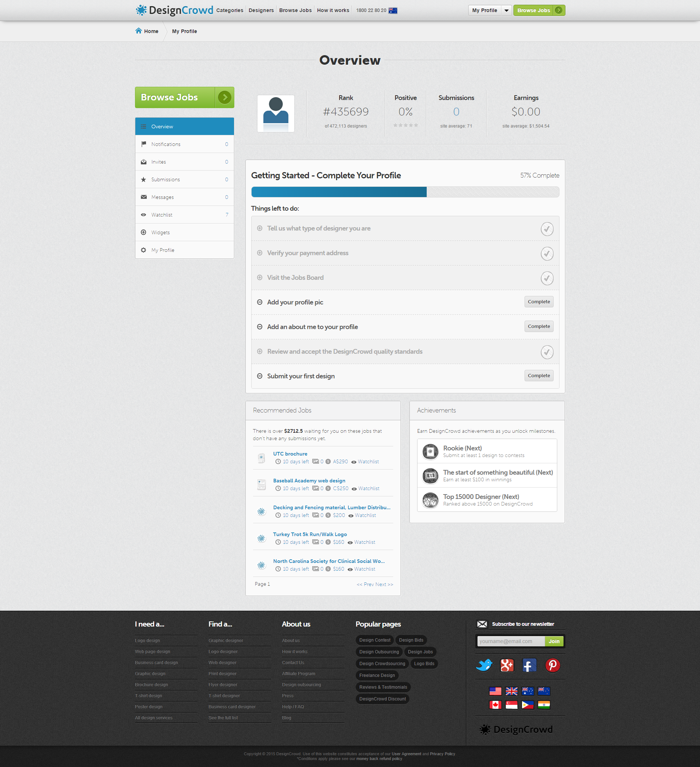Open the Baseball Academy web design link
Screen dimensions: 700x767
pos(309,481)
